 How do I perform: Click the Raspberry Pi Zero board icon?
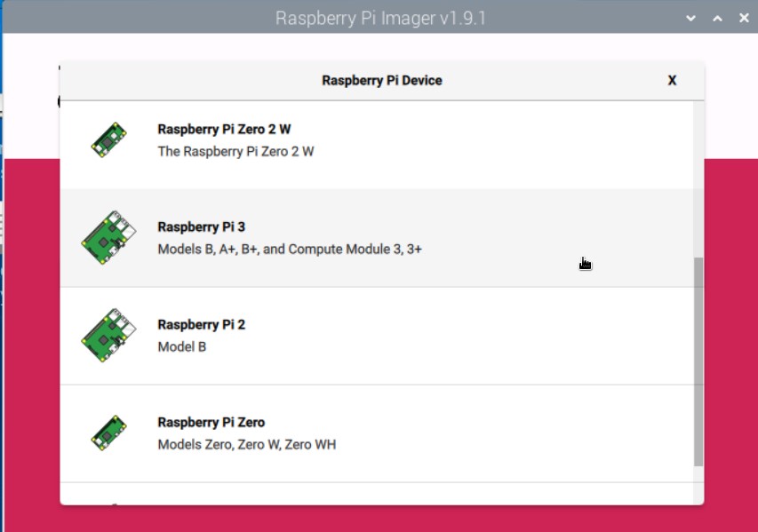108,433
